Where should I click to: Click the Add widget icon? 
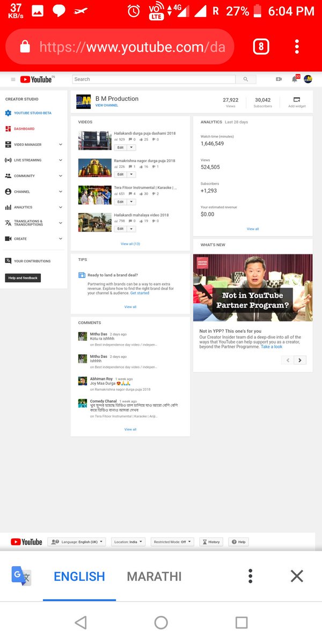pyautogui.click(x=297, y=99)
